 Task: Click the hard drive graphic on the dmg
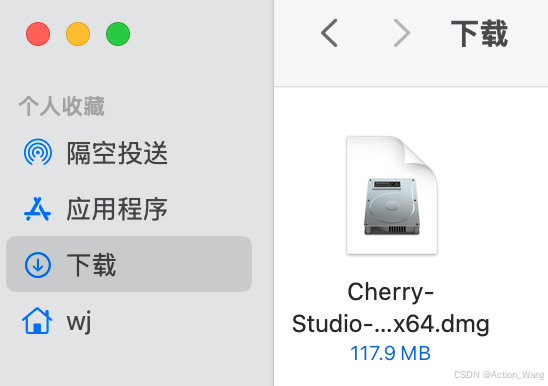point(392,206)
